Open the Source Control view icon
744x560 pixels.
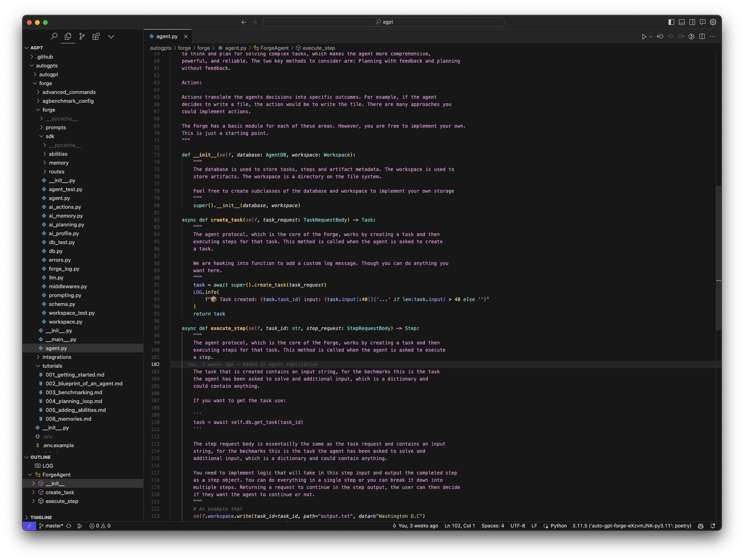point(82,37)
